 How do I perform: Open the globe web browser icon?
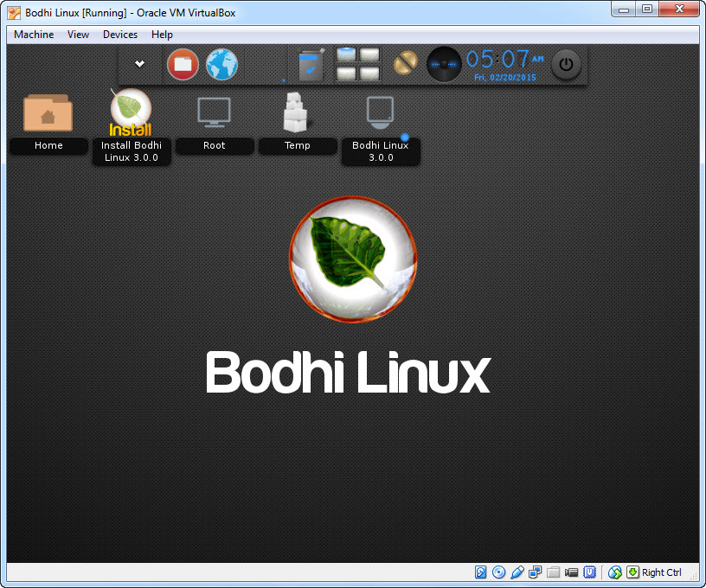click(x=221, y=64)
